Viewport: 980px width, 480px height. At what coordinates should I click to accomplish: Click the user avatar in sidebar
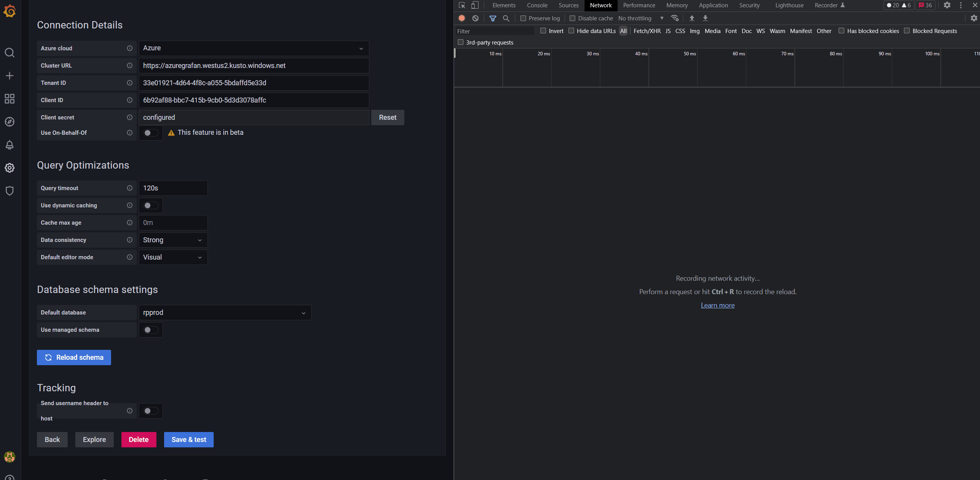[10, 457]
